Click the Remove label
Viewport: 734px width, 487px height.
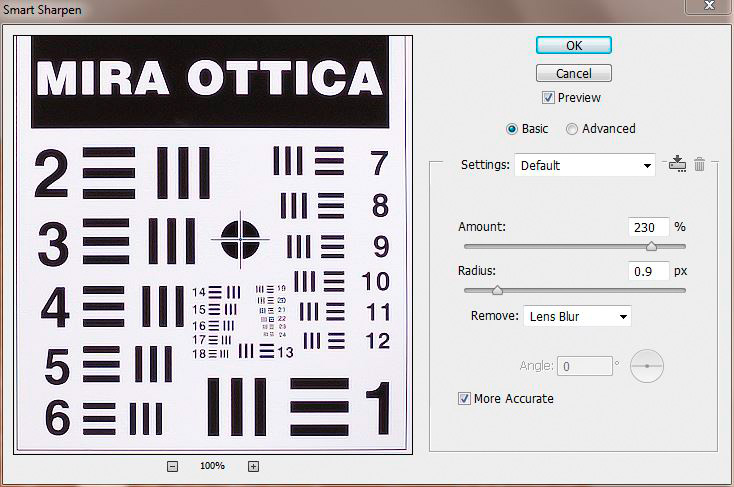click(494, 316)
